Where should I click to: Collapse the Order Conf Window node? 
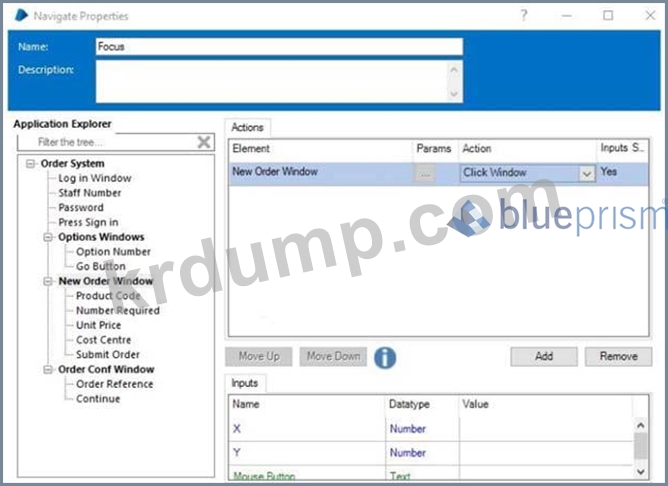click(48, 370)
